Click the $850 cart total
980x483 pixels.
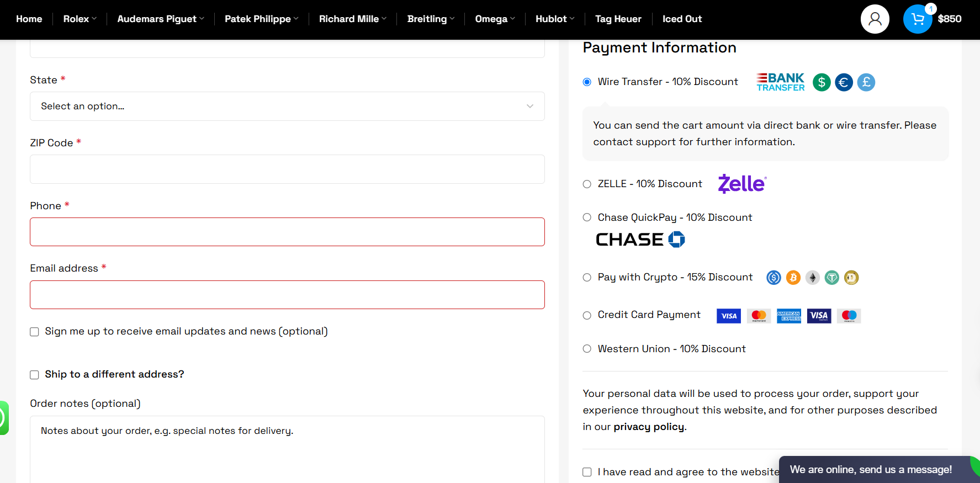[950, 19]
